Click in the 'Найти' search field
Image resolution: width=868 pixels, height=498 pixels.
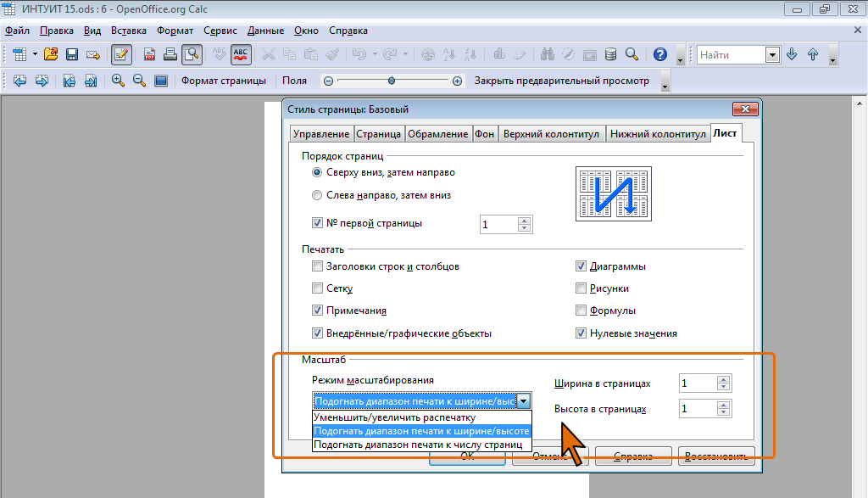(x=731, y=54)
